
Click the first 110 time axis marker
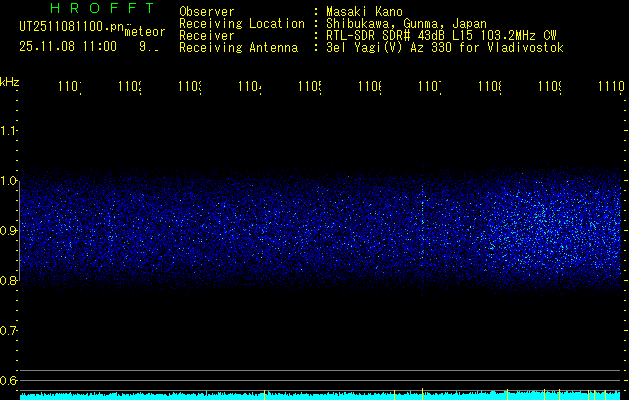point(69,89)
